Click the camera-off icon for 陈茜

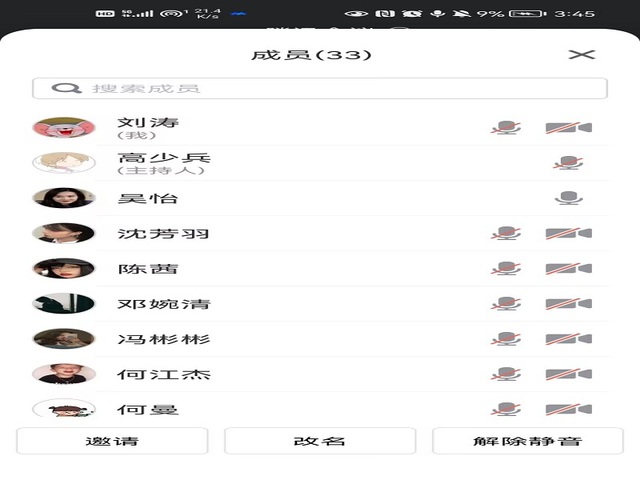tap(568, 268)
